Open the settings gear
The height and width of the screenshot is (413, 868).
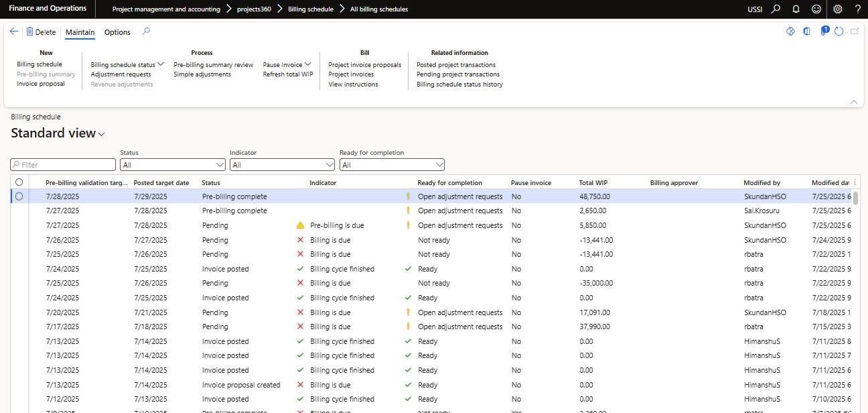(x=837, y=9)
